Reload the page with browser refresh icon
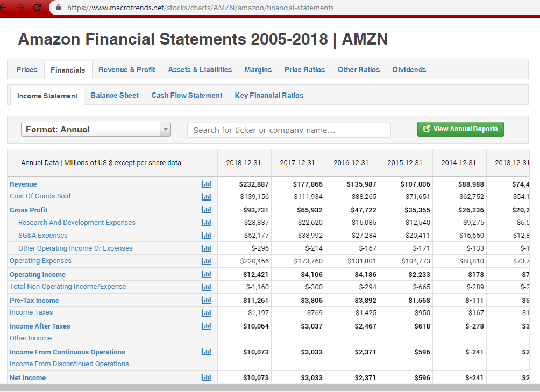This screenshot has width=540, height=392. 37,8
